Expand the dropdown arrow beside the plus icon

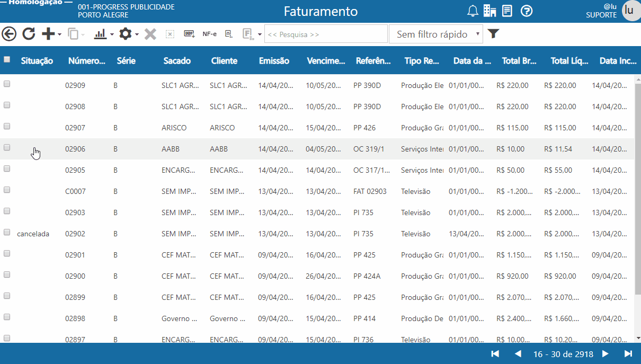click(59, 34)
